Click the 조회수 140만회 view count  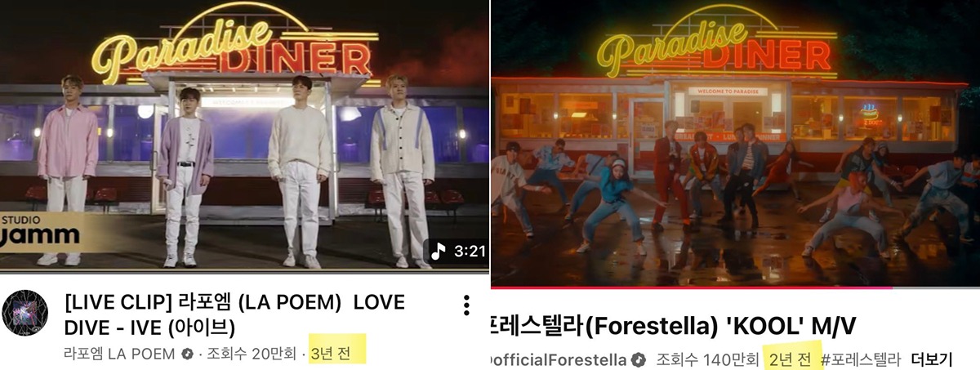706,360
